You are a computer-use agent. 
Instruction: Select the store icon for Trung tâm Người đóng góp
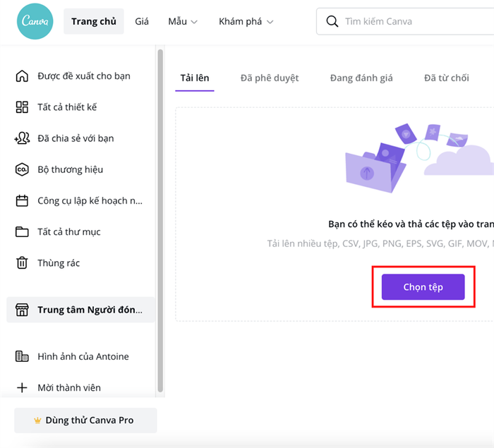tap(22, 310)
